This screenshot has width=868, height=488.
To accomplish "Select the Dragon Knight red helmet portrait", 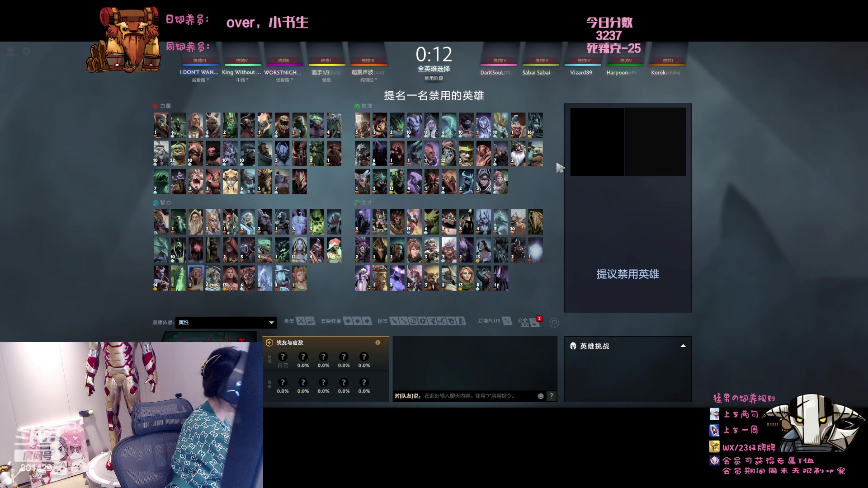I will (x=299, y=182).
